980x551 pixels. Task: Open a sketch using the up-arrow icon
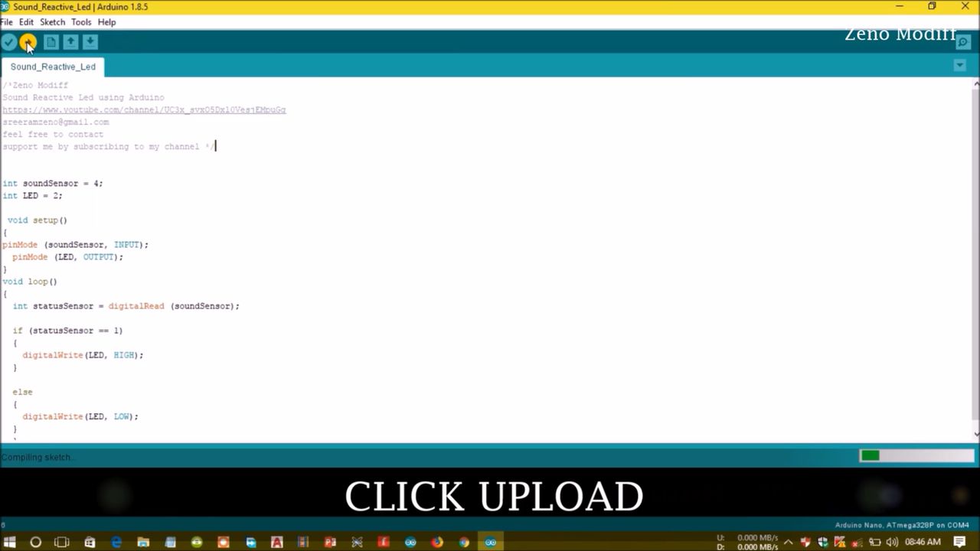pyautogui.click(x=70, y=42)
